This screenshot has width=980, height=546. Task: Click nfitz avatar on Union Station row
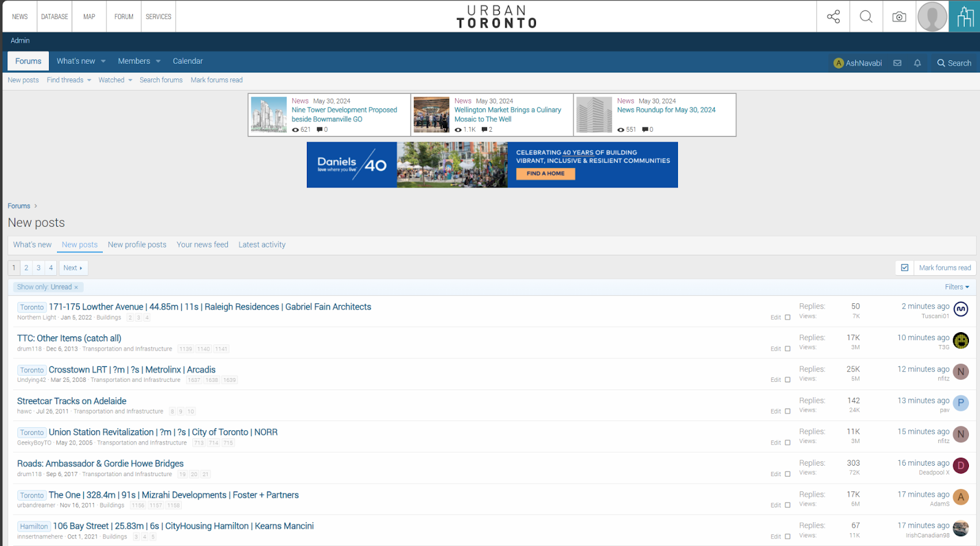click(x=961, y=434)
